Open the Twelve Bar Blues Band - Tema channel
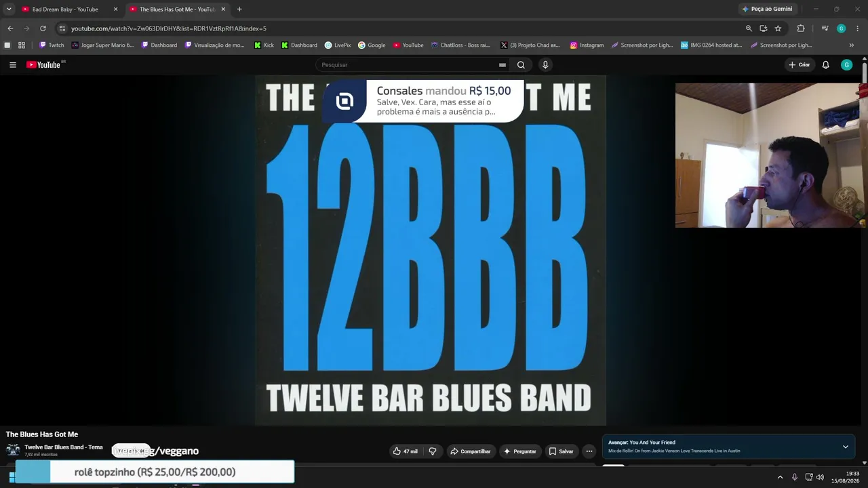 click(x=64, y=447)
